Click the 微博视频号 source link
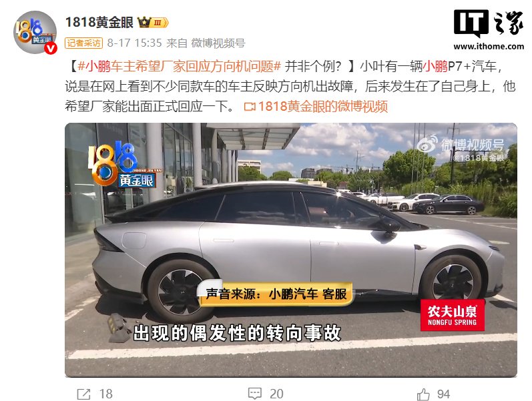The image size is (532, 401). 218,43
